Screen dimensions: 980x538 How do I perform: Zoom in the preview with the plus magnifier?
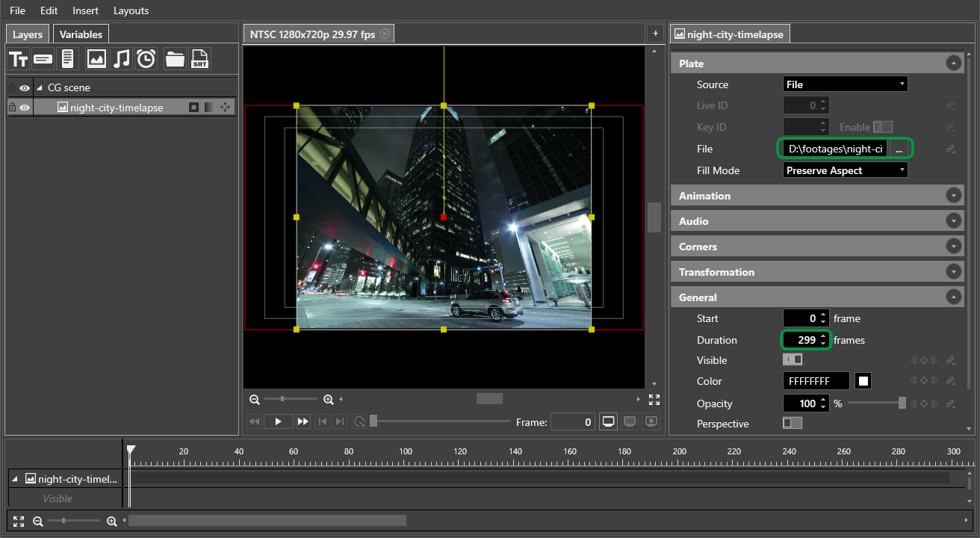point(328,400)
